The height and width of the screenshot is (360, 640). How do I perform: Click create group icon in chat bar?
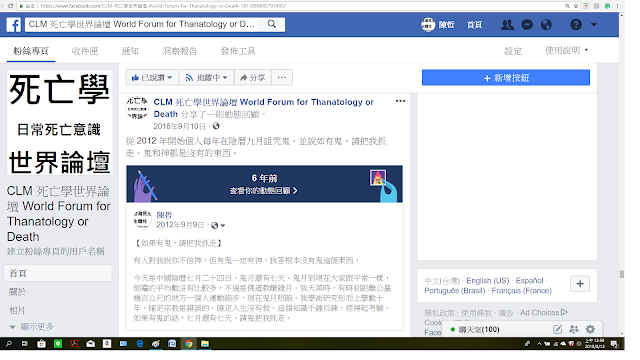pos(574,329)
